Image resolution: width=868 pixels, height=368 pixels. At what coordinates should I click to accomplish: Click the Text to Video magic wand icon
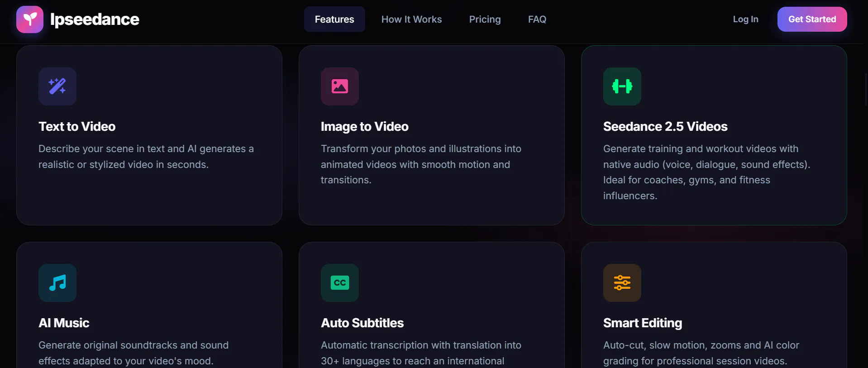coord(57,86)
